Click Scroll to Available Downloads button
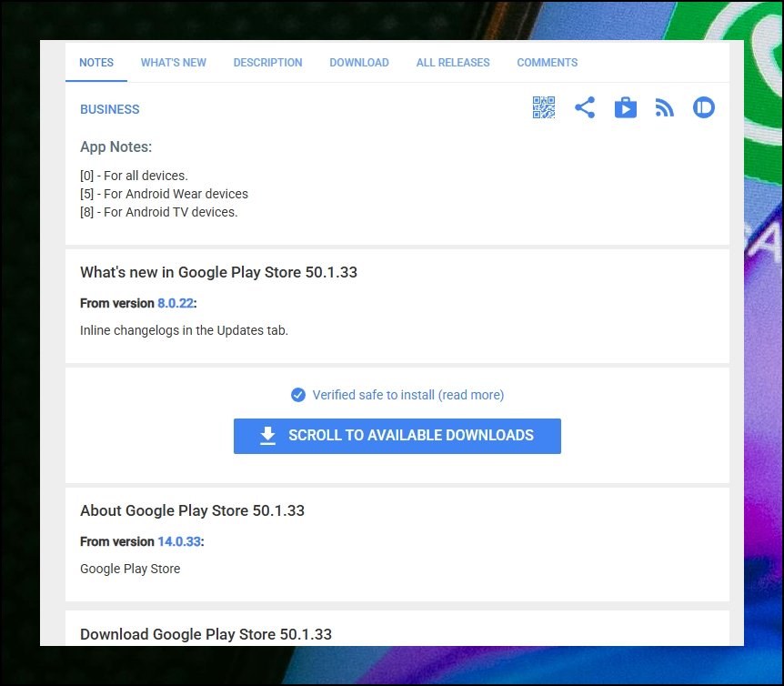The image size is (784, 686). click(x=397, y=436)
